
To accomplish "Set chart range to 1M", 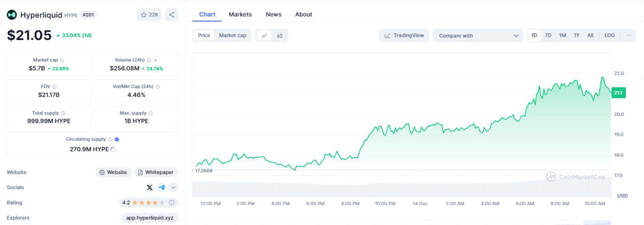I will point(562,35).
